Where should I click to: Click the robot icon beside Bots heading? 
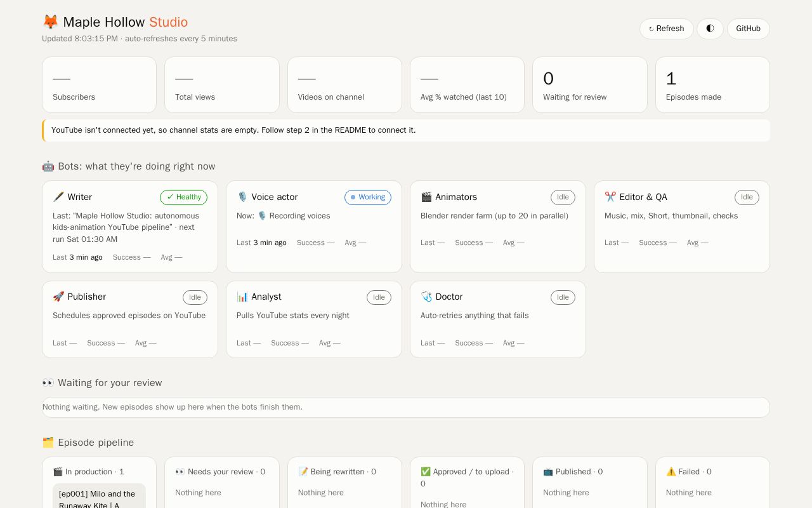coord(48,166)
